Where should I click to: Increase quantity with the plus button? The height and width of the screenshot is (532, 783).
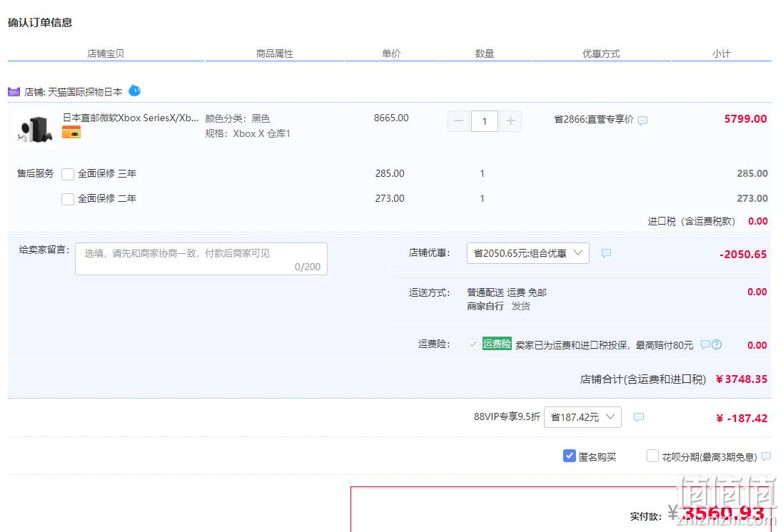pos(510,121)
